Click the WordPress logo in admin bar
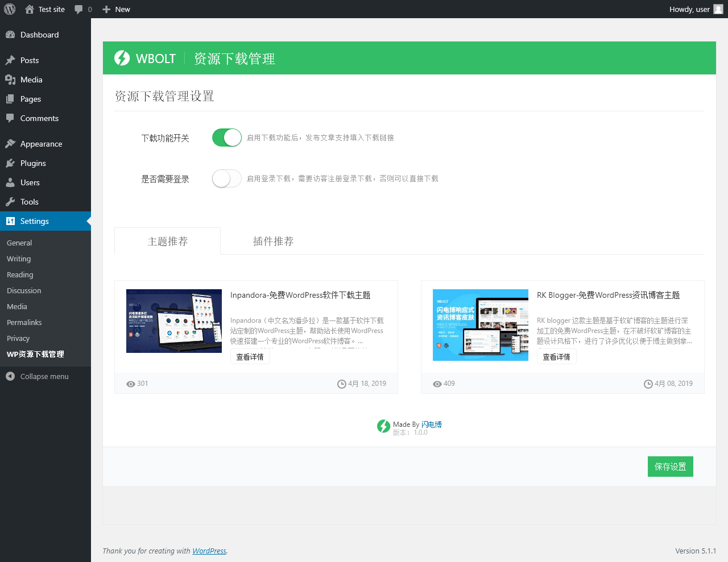The height and width of the screenshot is (562, 728). (10, 9)
